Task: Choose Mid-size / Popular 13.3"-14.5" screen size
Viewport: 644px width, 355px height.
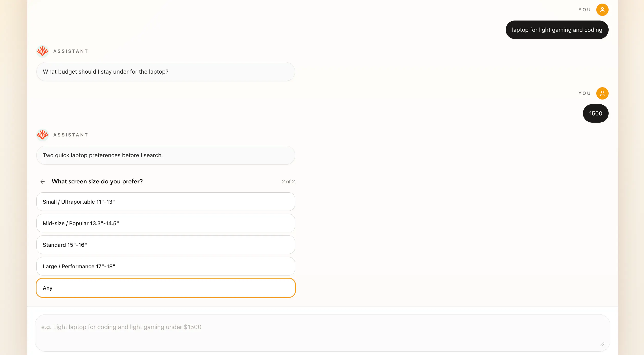Action: pos(165,223)
